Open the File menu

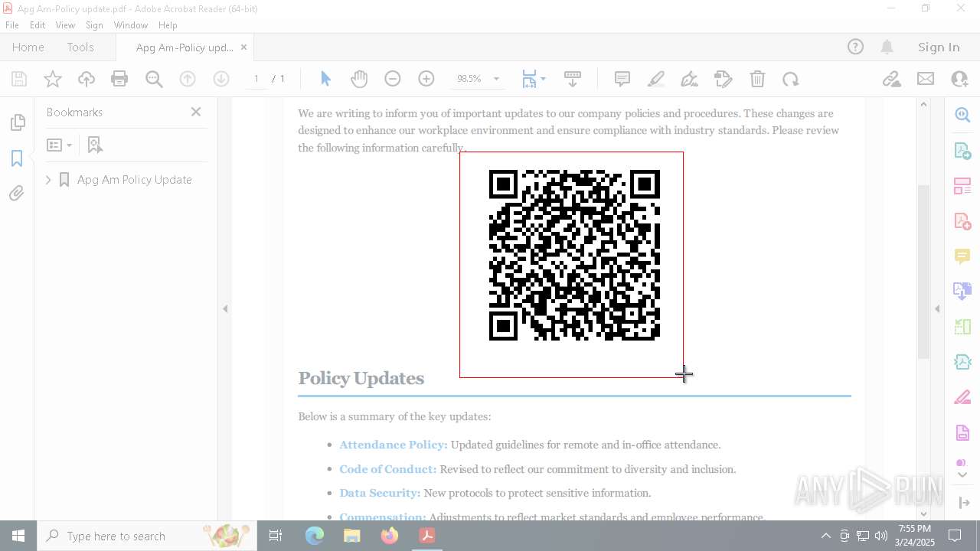(x=12, y=25)
